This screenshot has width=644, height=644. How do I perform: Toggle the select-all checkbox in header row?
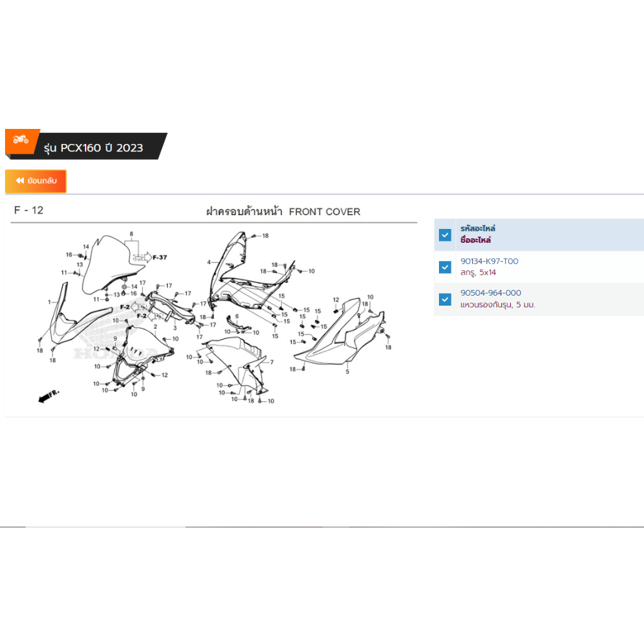pos(445,235)
